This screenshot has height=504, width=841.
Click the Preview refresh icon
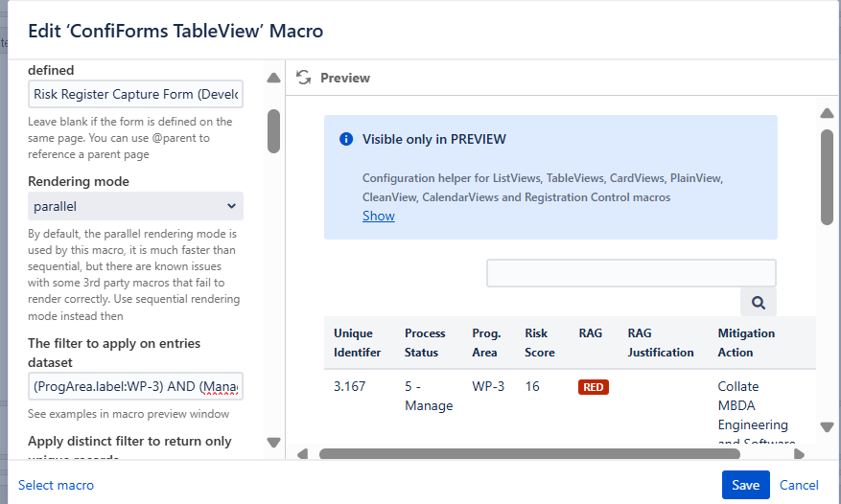tap(304, 78)
